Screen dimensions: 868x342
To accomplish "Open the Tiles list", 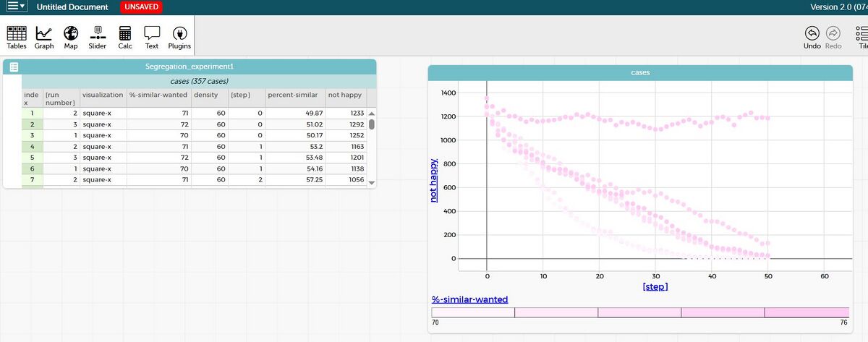I will click(x=861, y=37).
